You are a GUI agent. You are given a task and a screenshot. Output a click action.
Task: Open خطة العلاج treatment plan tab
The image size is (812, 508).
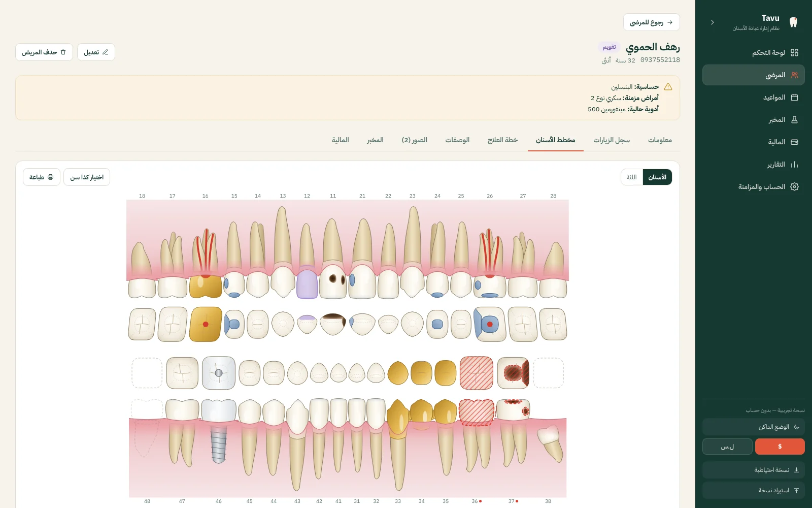[502, 140]
